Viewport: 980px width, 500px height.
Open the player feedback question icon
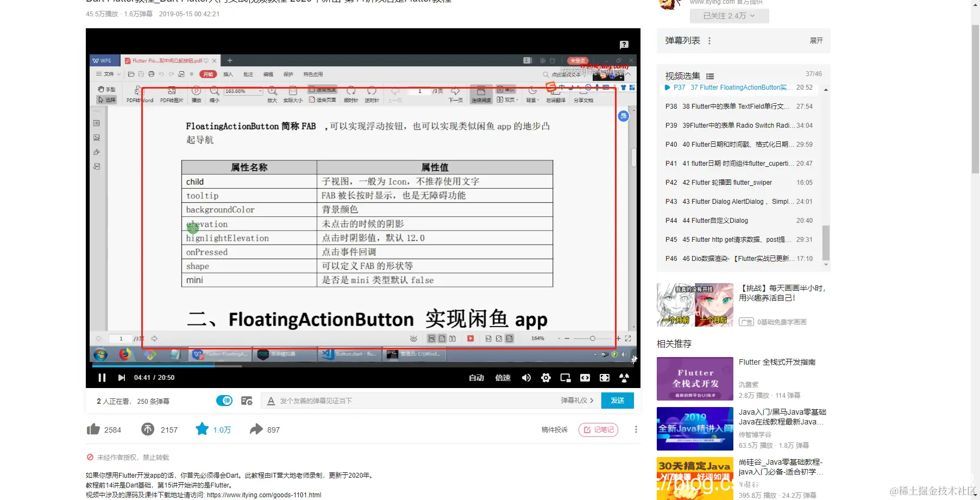(624, 45)
